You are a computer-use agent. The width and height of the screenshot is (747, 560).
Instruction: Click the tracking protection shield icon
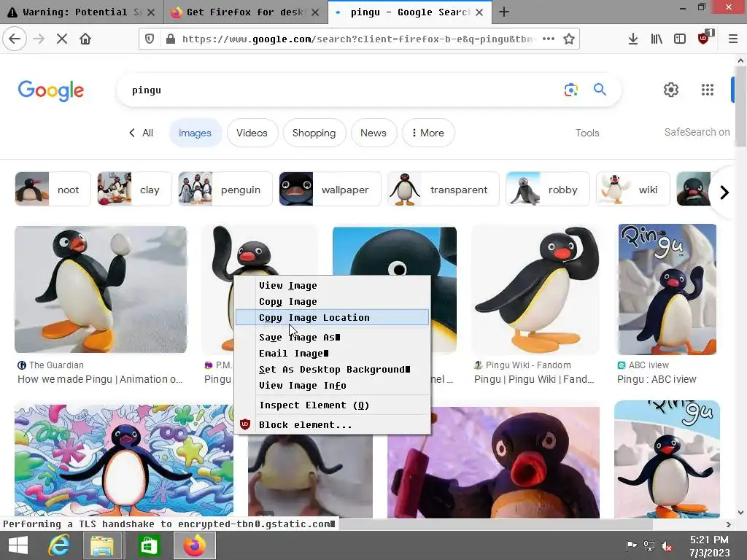click(x=150, y=39)
